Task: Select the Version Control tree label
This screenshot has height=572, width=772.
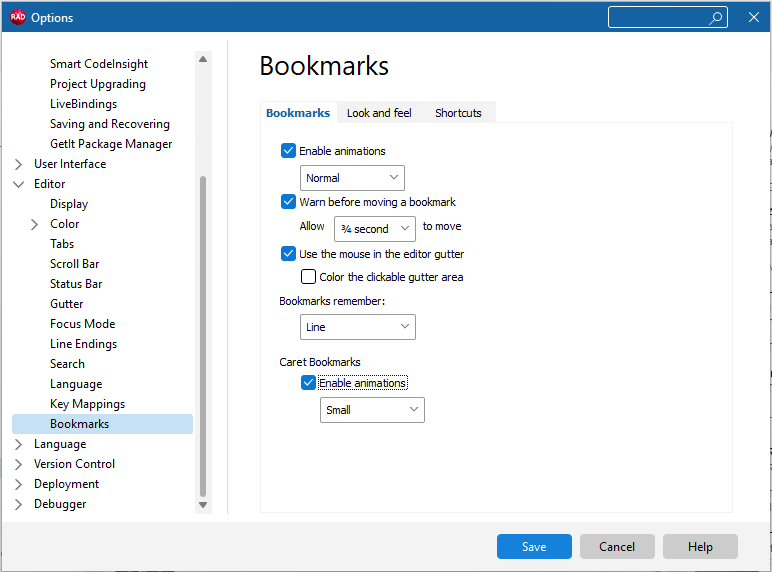Action: coord(74,464)
